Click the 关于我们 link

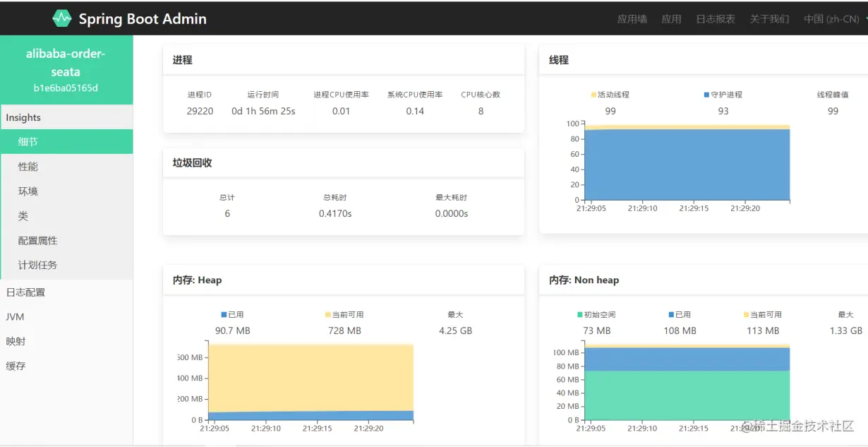pyautogui.click(x=769, y=19)
